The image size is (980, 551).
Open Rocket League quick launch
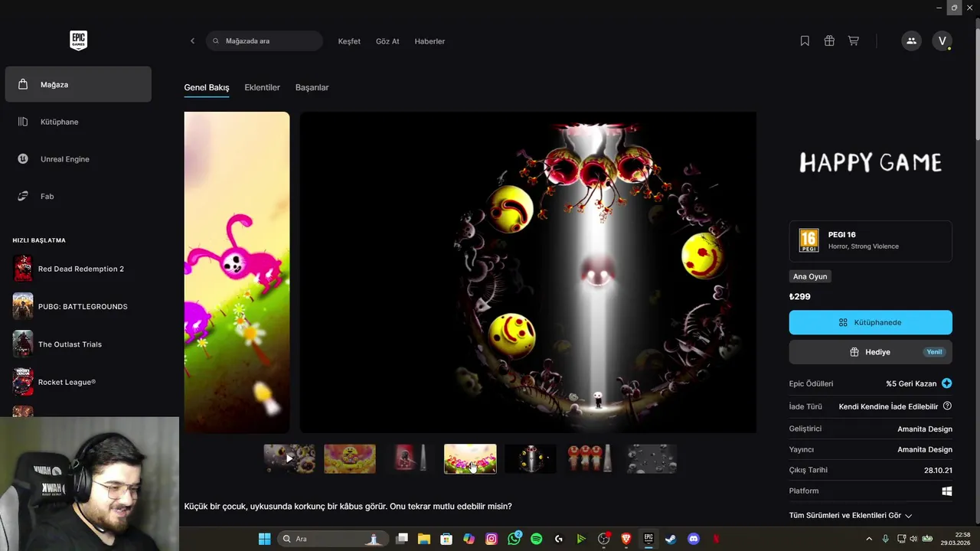click(x=78, y=382)
